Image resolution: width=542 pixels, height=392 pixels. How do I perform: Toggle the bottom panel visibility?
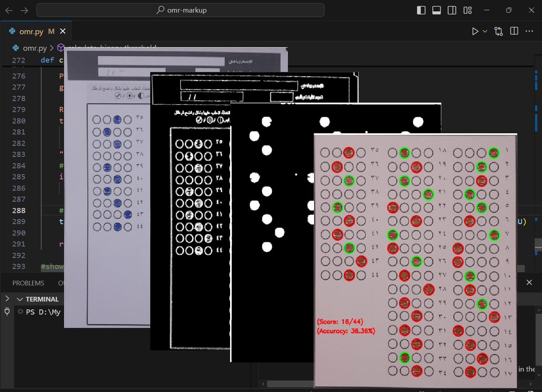[x=437, y=10]
